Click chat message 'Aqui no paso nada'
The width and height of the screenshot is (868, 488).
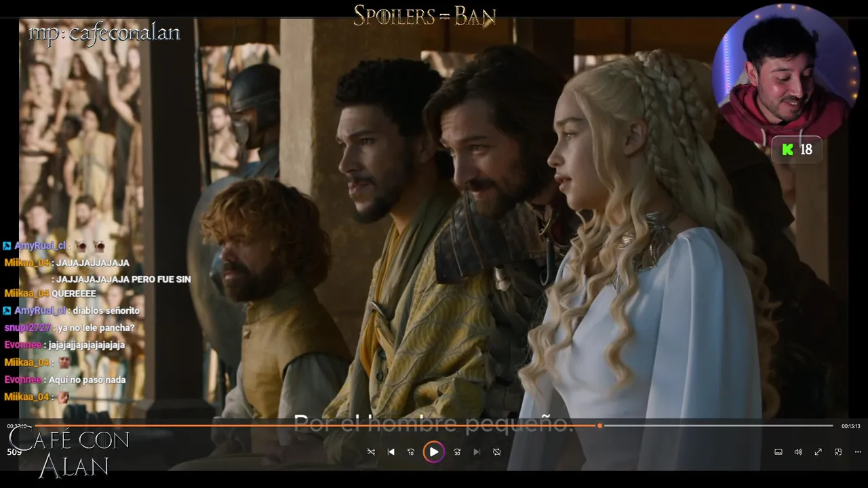[x=87, y=380]
